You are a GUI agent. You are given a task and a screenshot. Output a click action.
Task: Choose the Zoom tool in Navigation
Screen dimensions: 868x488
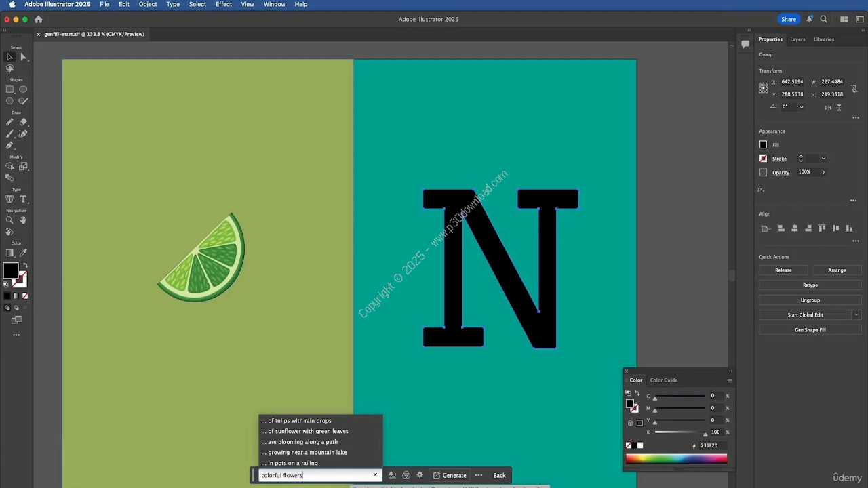point(9,220)
